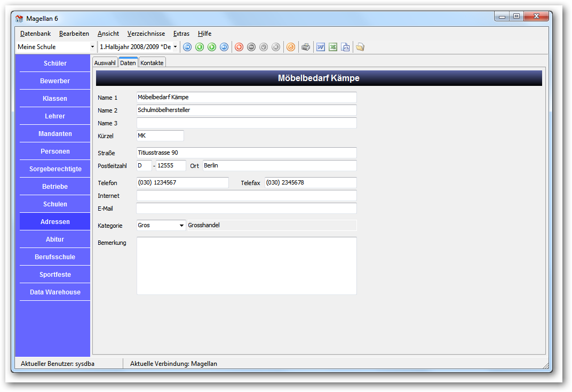This screenshot has height=392, width=572.
Task: Click into the E-Mail field
Action: pos(247,209)
